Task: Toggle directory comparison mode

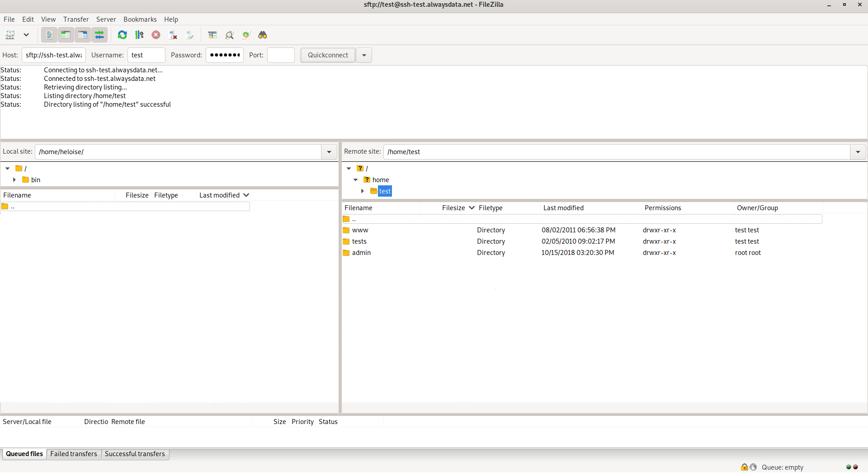Action: [x=212, y=35]
